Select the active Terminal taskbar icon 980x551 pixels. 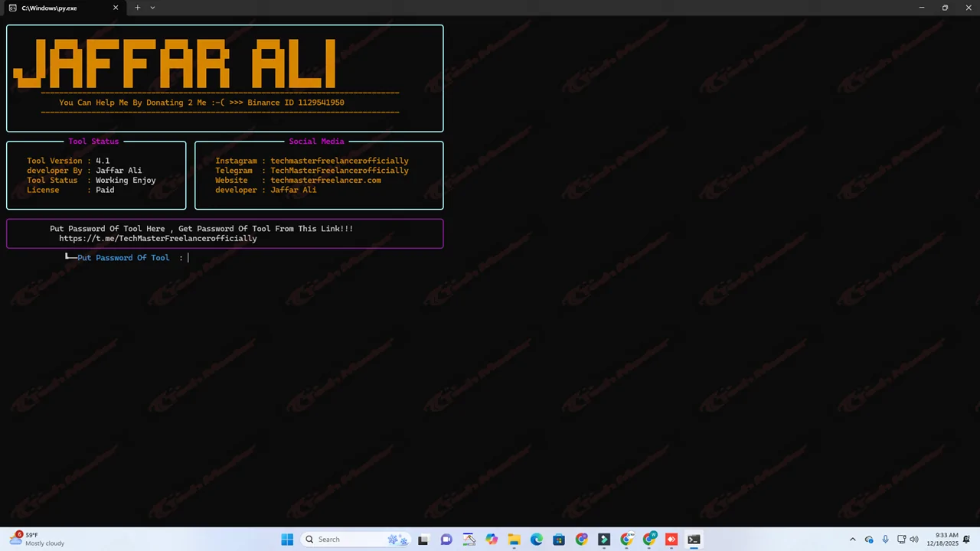[x=694, y=540]
